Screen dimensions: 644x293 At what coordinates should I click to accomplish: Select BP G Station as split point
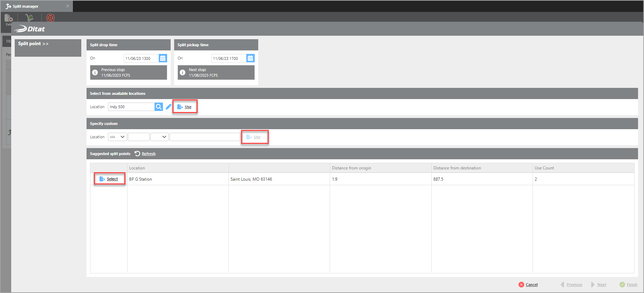click(109, 179)
